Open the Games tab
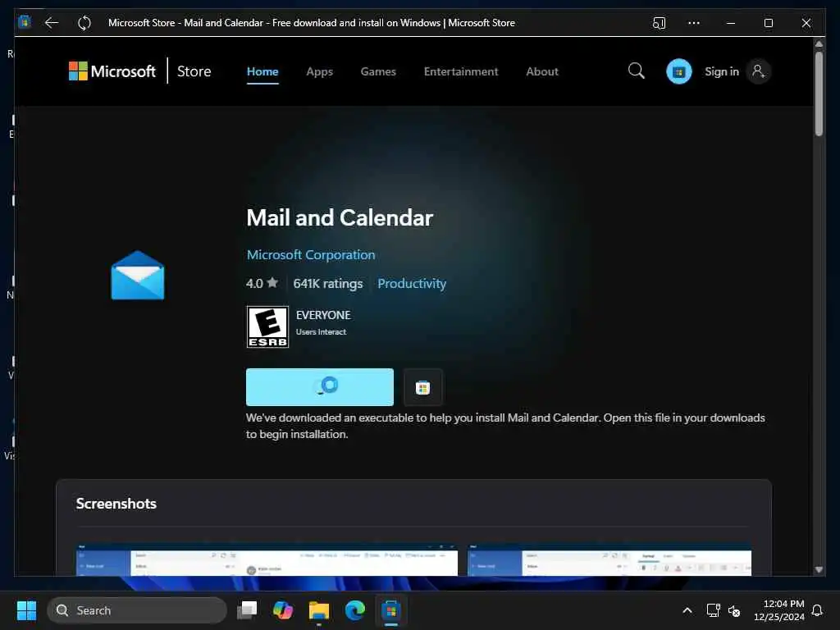Viewport: 840px width, 630px height. 378,71
